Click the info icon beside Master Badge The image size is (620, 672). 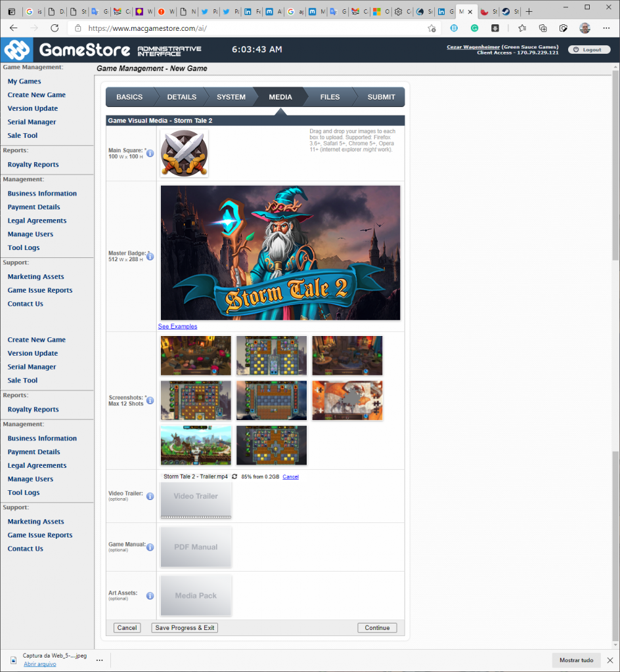(150, 257)
